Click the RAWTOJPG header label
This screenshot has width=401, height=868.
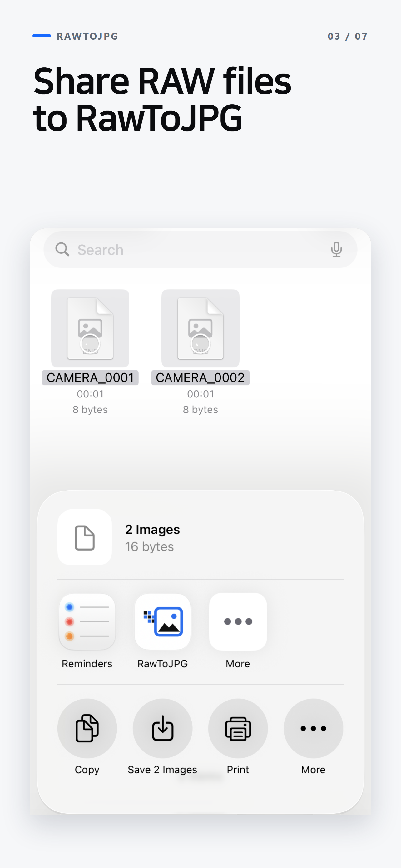(x=87, y=36)
